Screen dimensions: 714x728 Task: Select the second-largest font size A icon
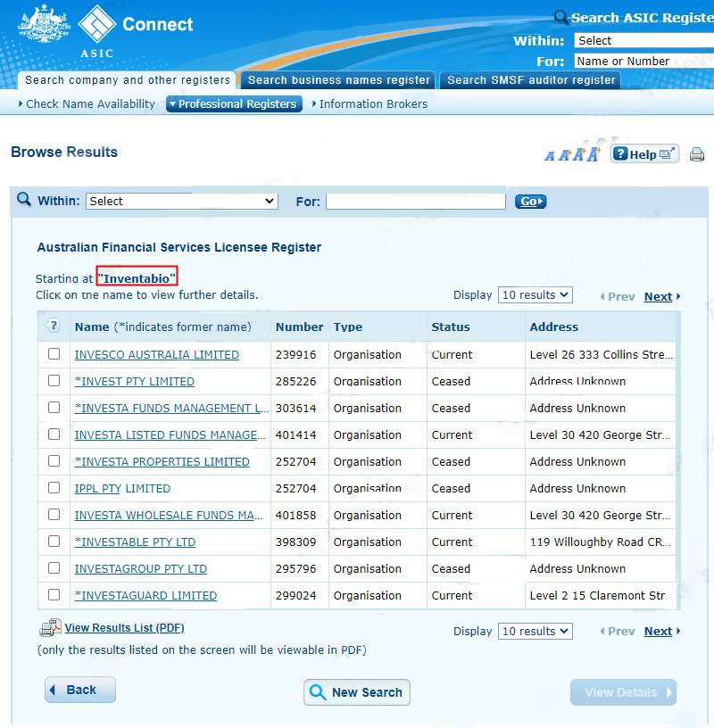(x=578, y=154)
